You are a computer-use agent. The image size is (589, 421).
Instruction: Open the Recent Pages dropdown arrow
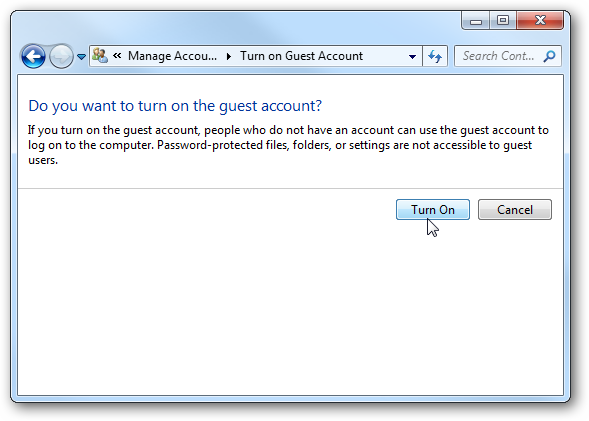point(81,57)
